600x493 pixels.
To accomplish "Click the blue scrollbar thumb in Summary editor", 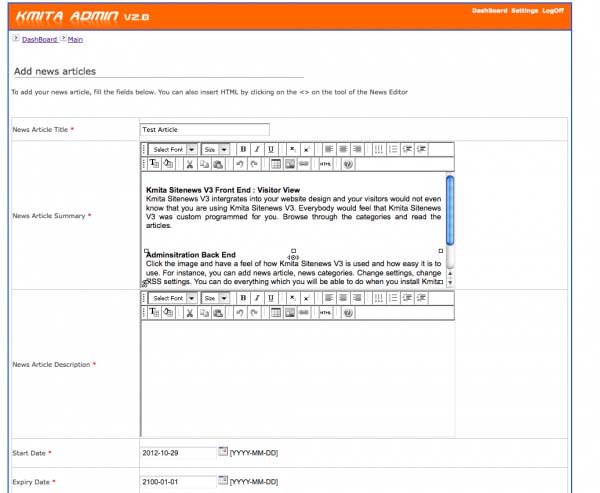I will [x=450, y=210].
